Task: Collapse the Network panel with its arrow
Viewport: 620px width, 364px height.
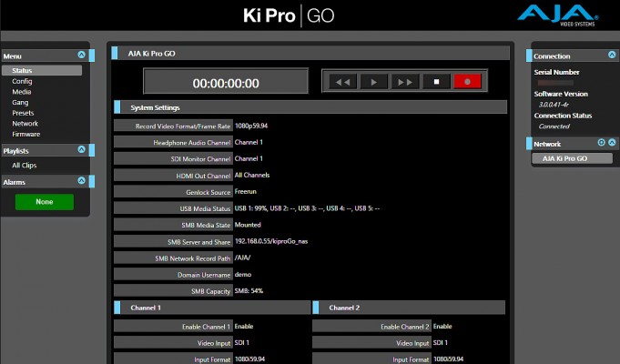Action: tap(612, 142)
